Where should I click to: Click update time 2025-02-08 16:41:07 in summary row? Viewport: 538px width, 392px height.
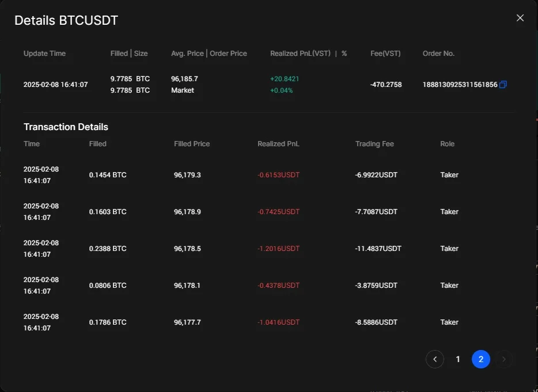(x=55, y=85)
